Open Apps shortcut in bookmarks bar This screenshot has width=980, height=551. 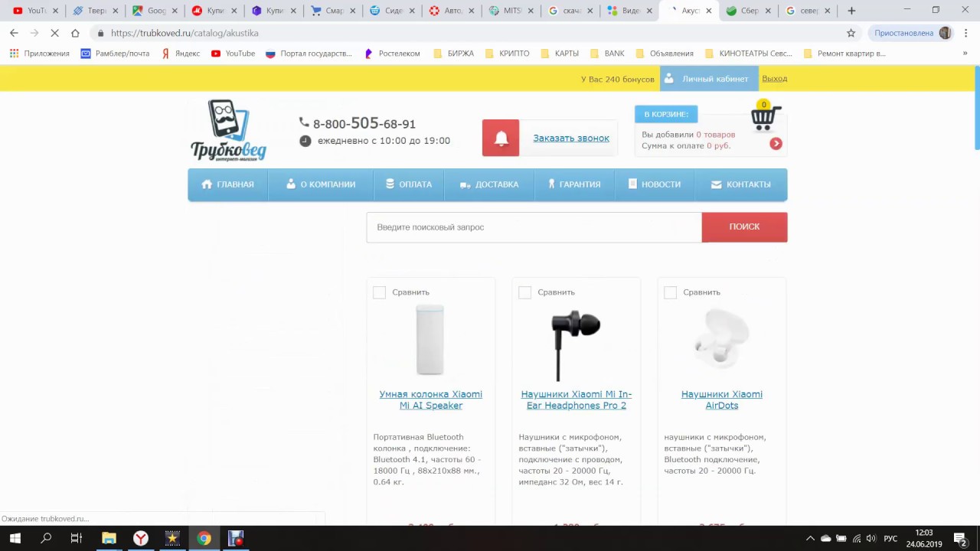pos(39,54)
